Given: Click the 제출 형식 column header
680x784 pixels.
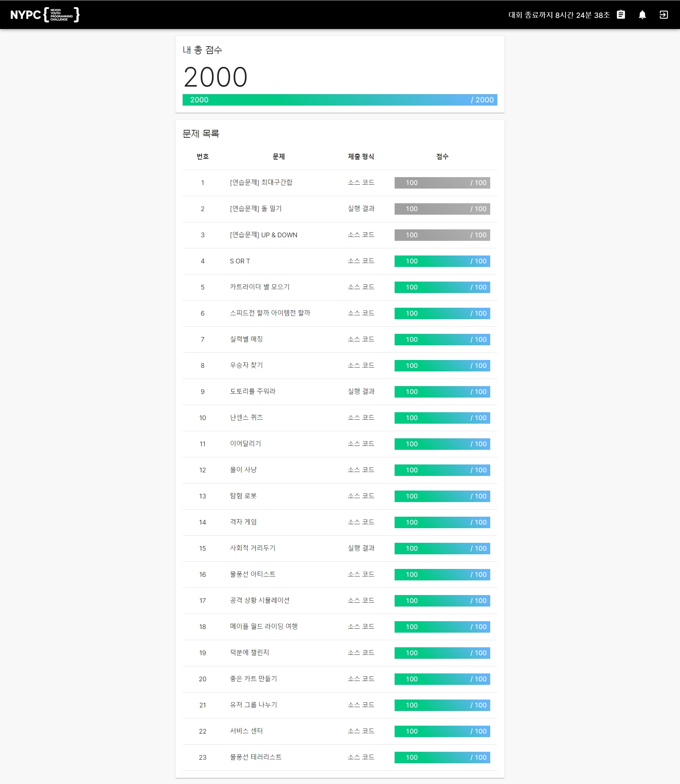Looking at the screenshot, I should pyautogui.click(x=361, y=157).
